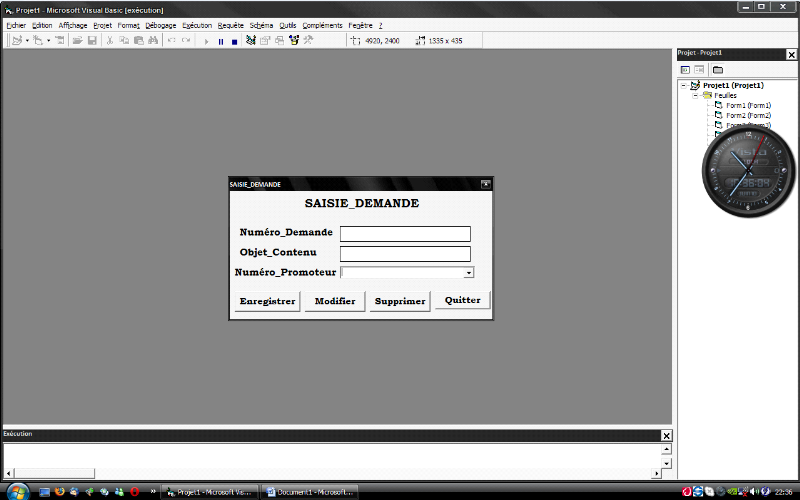Image resolution: width=800 pixels, height=500 pixels.
Task: Launch Firefox from the quick launch bar
Action: click(60, 492)
